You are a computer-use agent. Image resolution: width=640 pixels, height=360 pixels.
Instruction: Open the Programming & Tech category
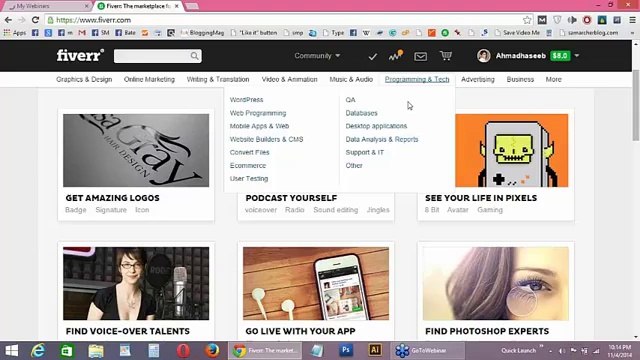417,79
